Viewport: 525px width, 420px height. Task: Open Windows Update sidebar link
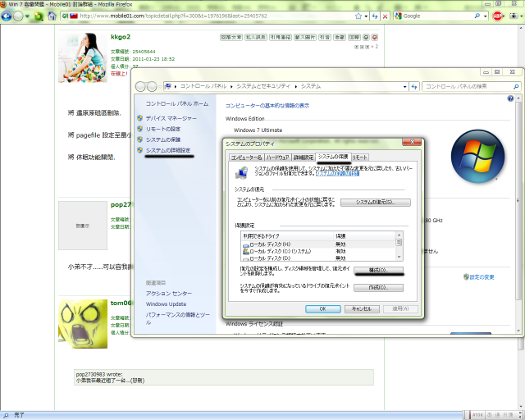166,304
